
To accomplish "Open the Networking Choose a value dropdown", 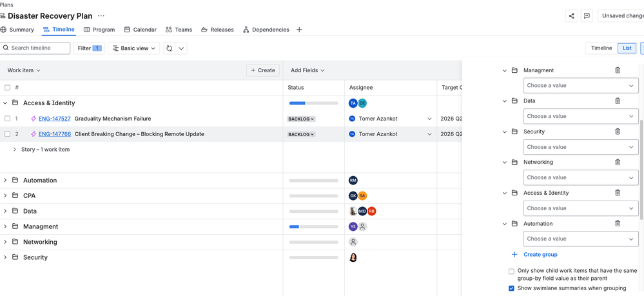I will [580, 177].
